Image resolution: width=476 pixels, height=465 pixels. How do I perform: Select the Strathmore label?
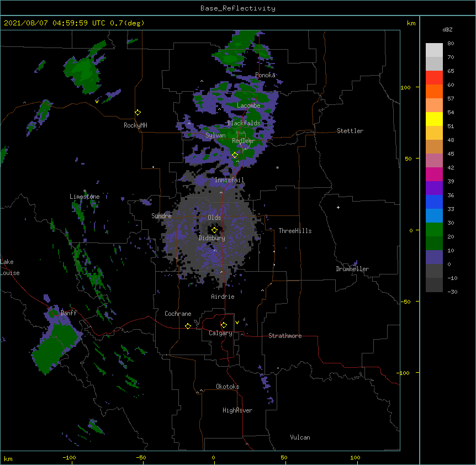(285, 336)
